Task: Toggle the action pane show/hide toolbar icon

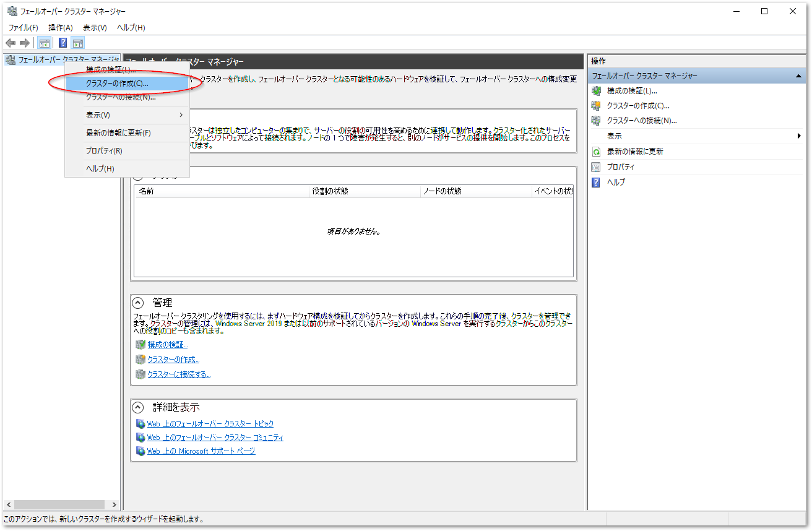Action: [77, 43]
